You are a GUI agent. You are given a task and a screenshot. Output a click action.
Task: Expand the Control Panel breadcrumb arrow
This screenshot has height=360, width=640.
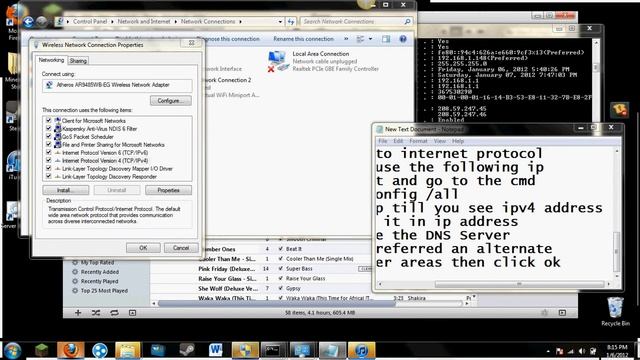coord(112,22)
